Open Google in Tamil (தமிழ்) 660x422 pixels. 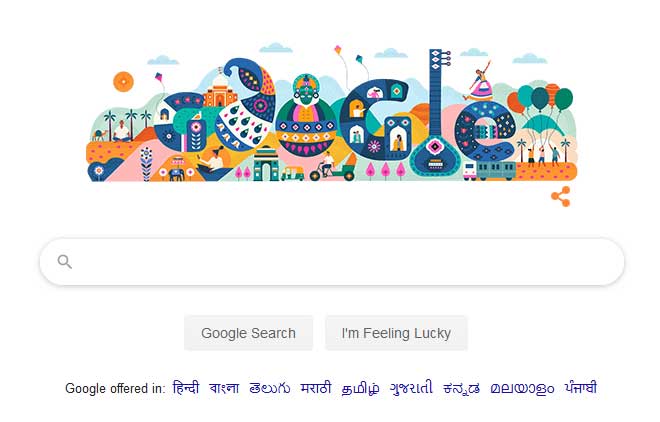(x=361, y=388)
